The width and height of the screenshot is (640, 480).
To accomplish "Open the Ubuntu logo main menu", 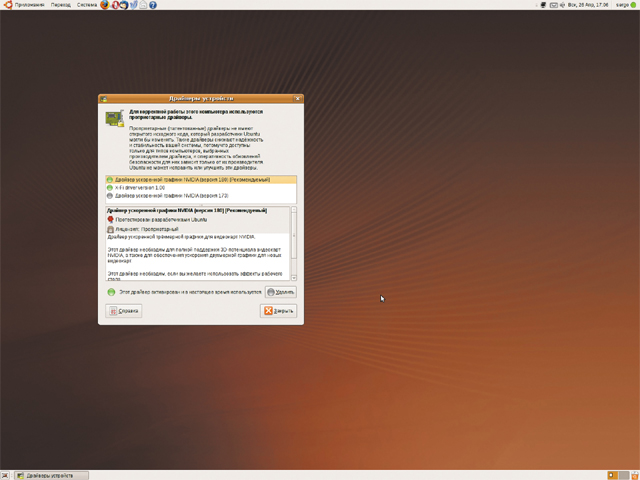I will pos(7,5).
